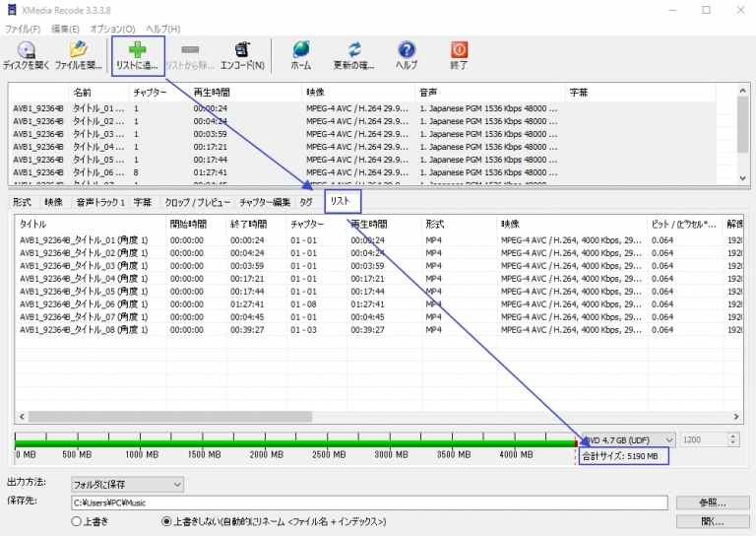
Task: Open the Home (ホーム) globe icon
Action: [300, 50]
